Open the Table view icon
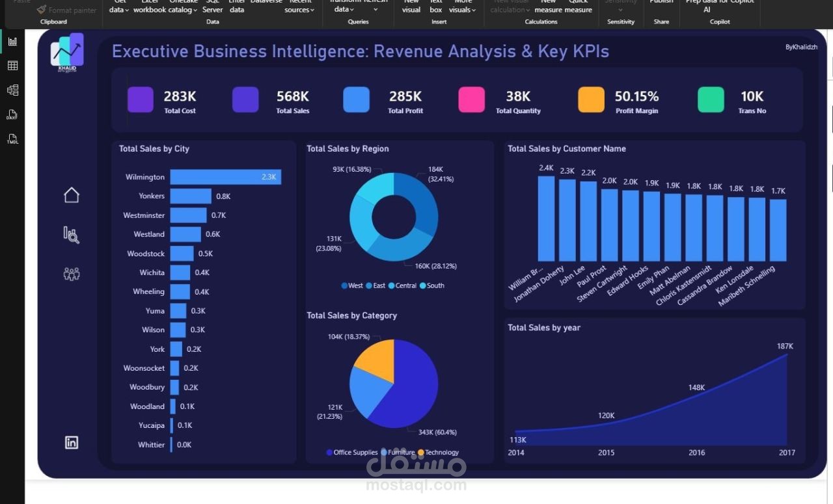This screenshot has width=833, height=504. tap(12, 66)
